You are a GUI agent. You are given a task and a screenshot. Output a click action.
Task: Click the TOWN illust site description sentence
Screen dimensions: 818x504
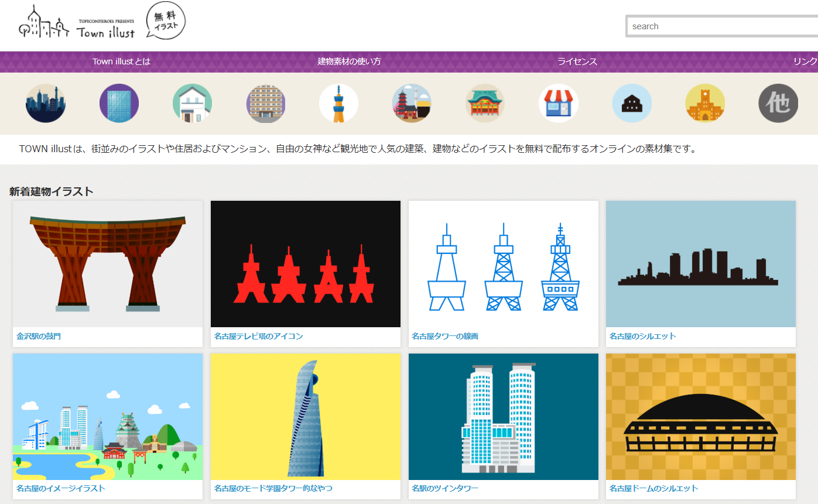coord(358,149)
